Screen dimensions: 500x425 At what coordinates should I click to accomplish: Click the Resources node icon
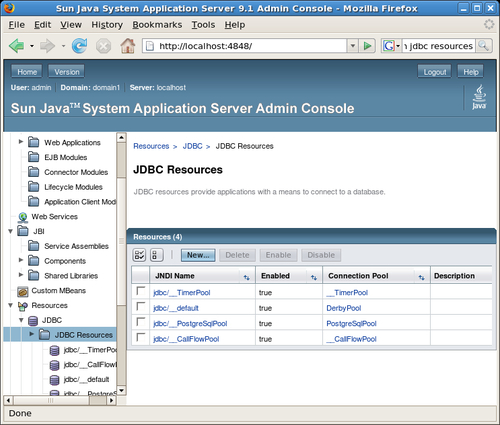pos(23,306)
